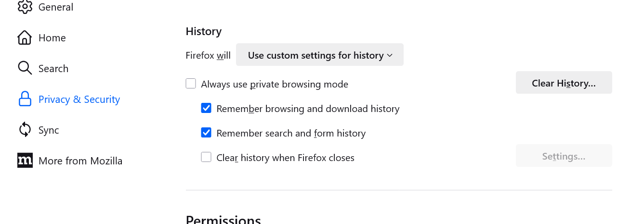
Task: Click the Privacy & Security lock icon
Action: (x=25, y=99)
